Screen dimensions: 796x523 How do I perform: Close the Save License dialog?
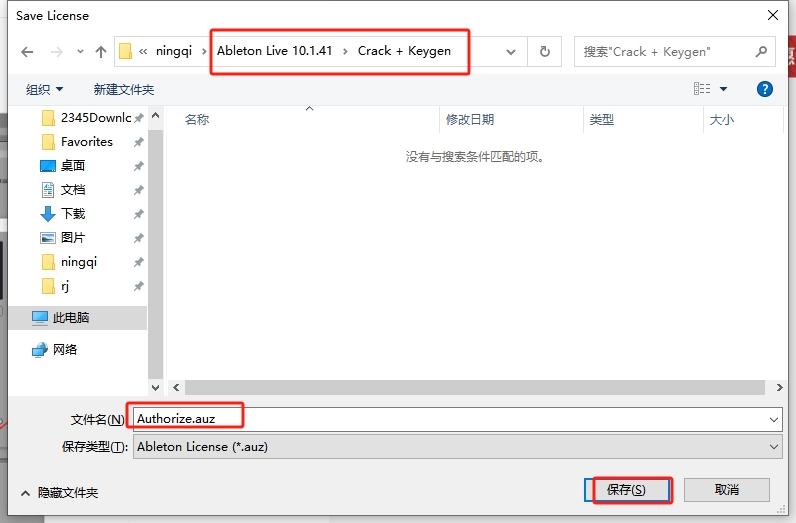tap(773, 15)
